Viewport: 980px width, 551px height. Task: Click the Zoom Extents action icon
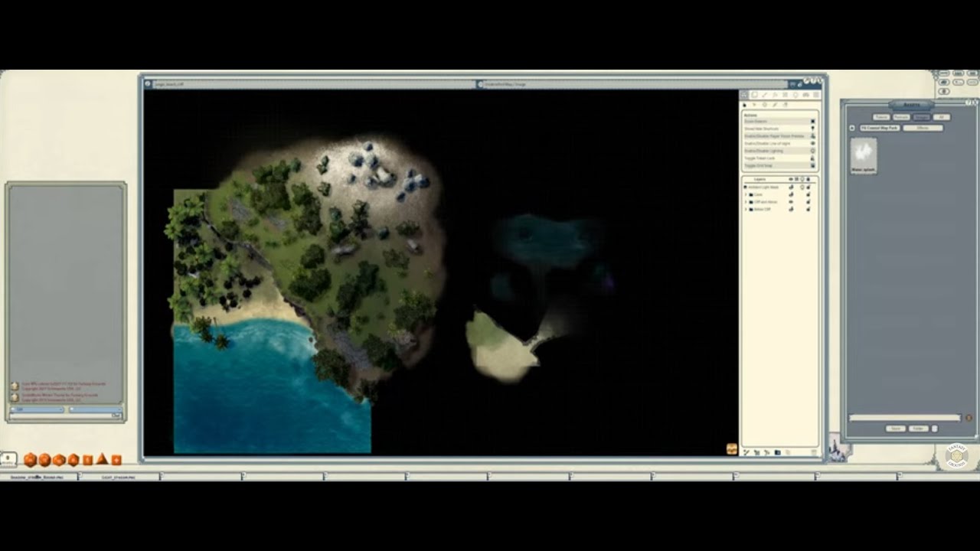813,122
